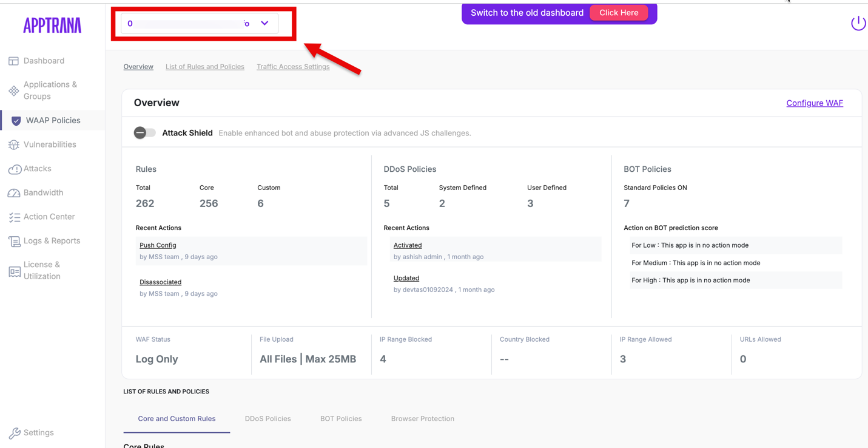
Task: Open the Push Config recent action
Action: (x=158, y=245)
